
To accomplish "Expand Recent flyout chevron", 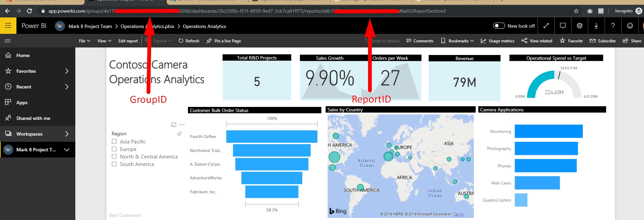I will pos(67,87).
